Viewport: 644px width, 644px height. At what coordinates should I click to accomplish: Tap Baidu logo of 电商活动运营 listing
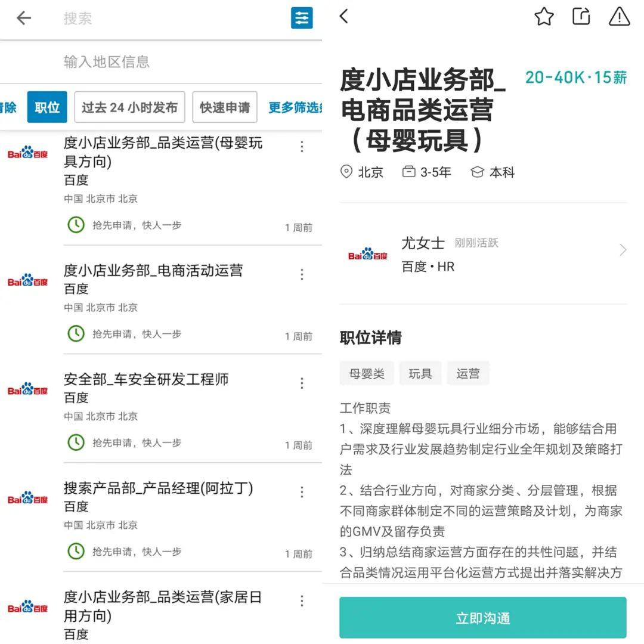point(27,280)
